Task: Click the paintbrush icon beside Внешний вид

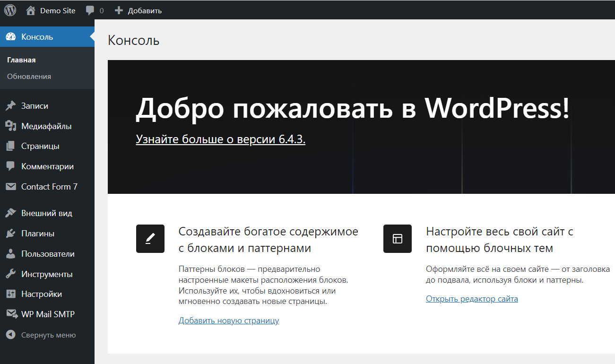Action: pos(10,213)
